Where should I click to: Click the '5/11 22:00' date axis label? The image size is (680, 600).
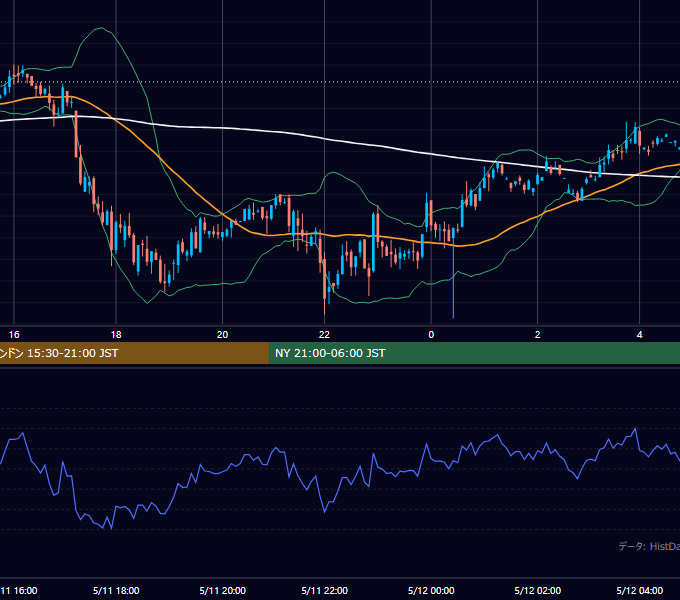coord(324,590)
